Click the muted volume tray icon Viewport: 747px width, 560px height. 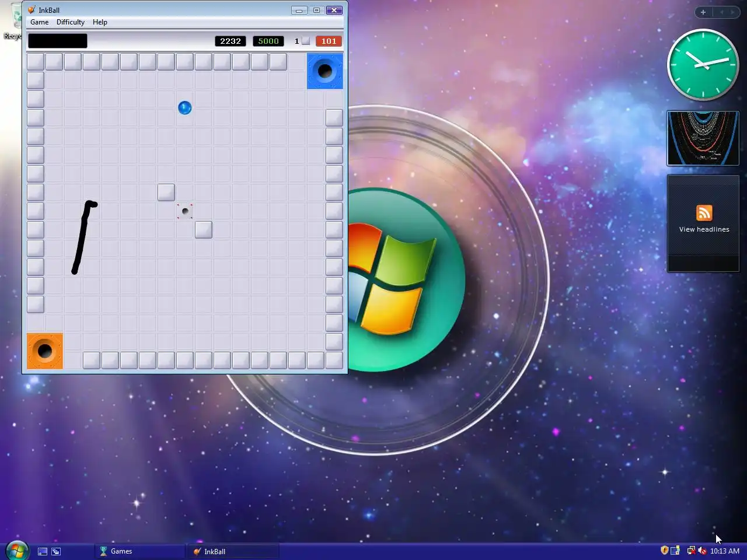point(702,551)
